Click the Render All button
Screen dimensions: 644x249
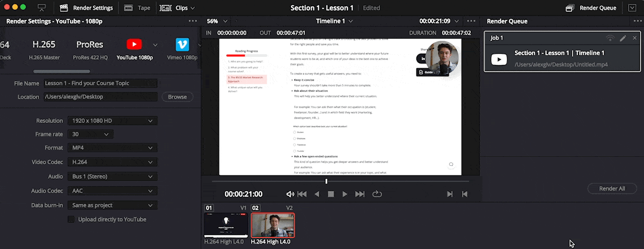(x=612, y=188)
